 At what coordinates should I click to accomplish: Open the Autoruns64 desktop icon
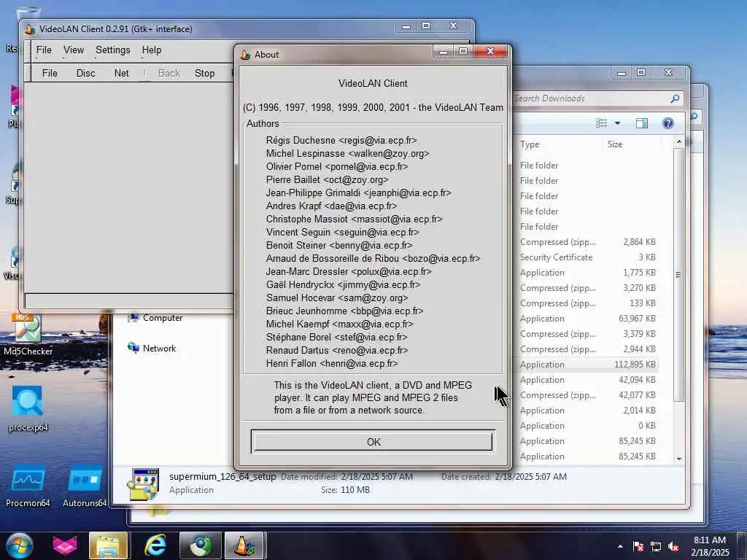(85, 486)
